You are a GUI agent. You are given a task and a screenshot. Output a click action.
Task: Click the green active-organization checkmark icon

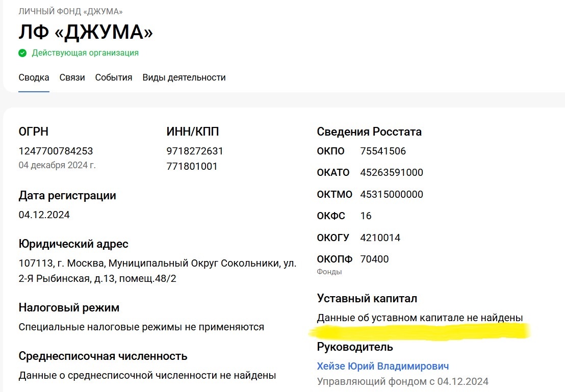pos(23,54)
